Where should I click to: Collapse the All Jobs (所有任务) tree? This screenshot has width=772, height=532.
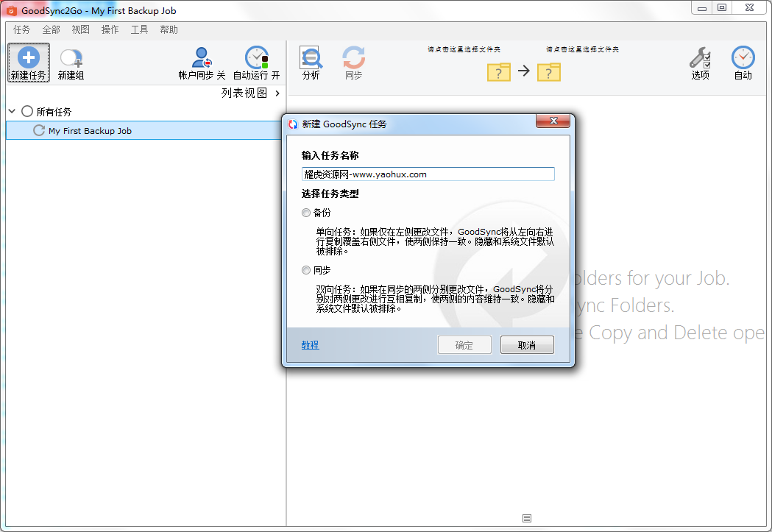tap(12, 112)
